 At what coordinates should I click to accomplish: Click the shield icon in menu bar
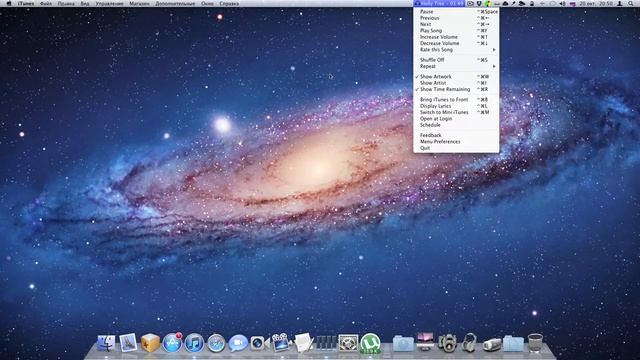coord(479,3)
